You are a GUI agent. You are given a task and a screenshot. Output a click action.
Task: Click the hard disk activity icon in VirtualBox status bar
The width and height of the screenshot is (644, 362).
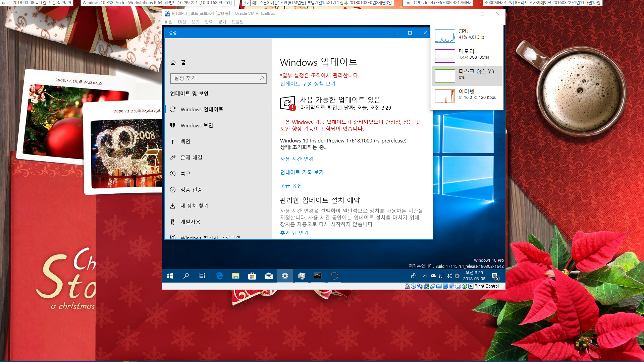pos(407,286)
